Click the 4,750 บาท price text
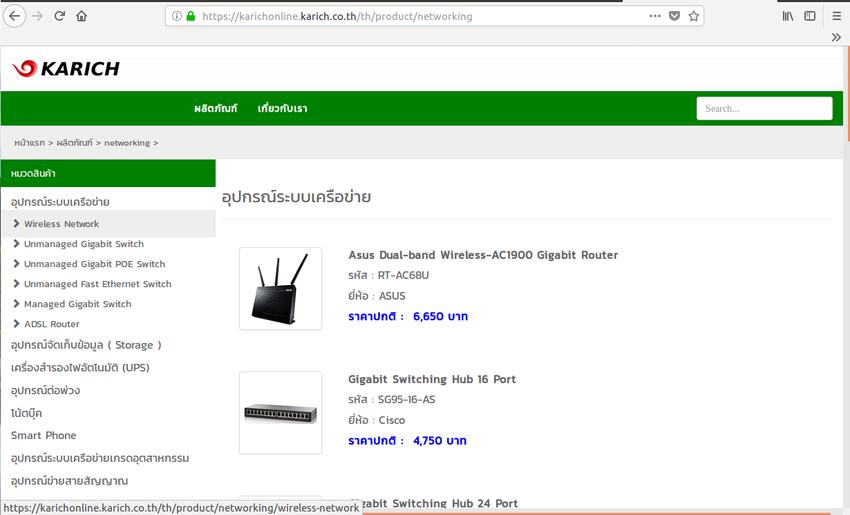 pos(440,440)
